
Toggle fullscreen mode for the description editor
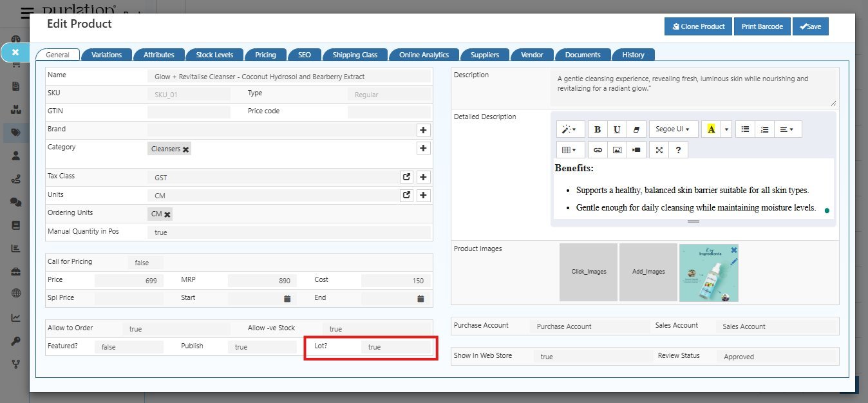[659, 149]
